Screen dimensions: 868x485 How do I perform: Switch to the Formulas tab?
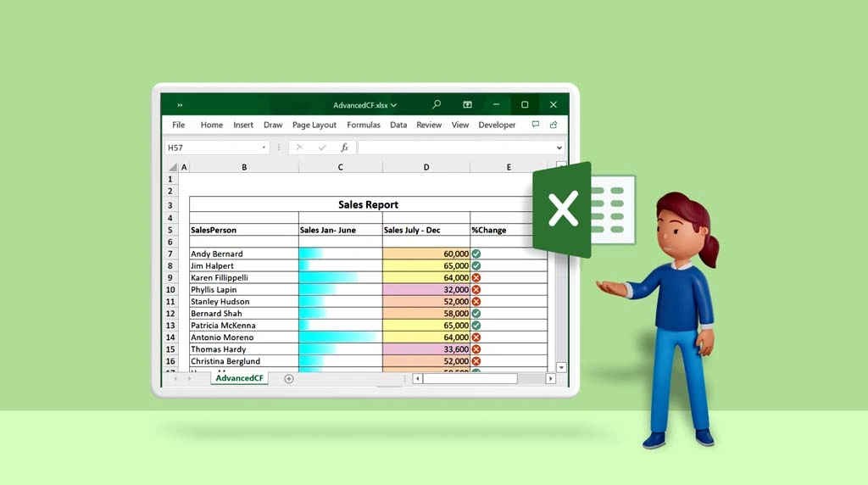pyautogui.click(x=364, y=125)
